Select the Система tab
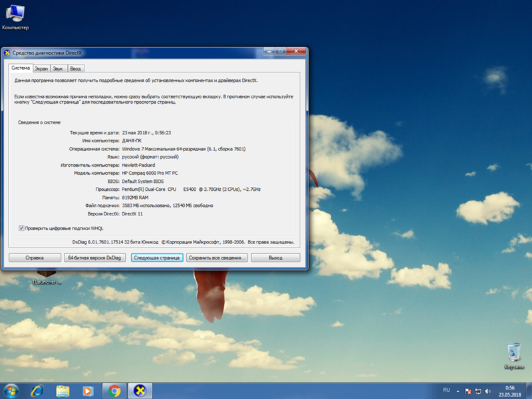The image size is (532, 399). coord(21,68)
